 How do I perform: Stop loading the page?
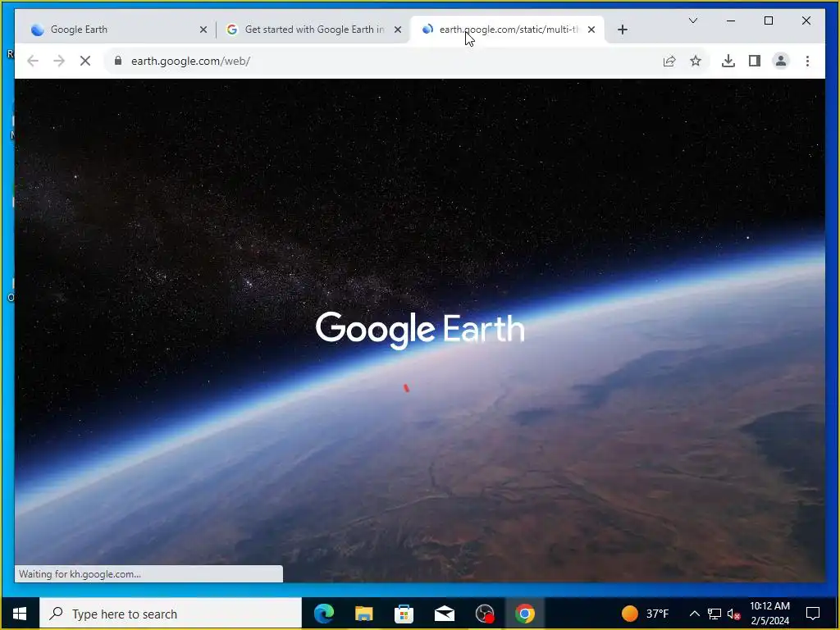[x=85, y=61]
